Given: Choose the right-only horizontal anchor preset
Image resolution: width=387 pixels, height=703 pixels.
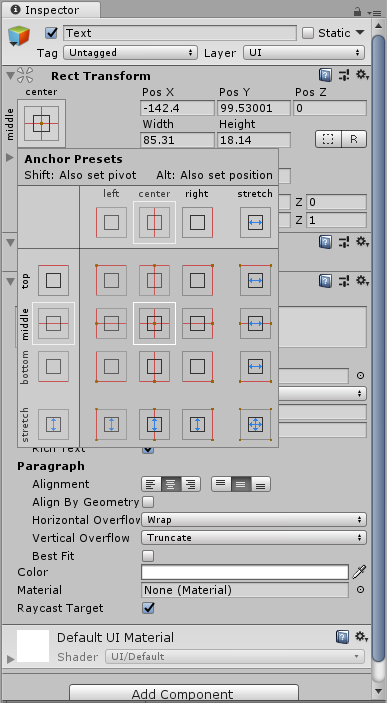Looking at the screenshot, I should pos(197,222).
